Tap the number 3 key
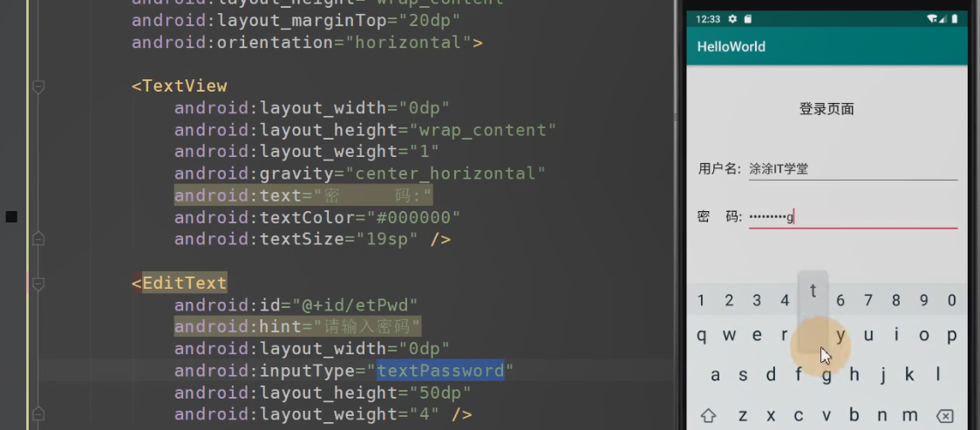This screenshot has height=430, width=980. 757,301
